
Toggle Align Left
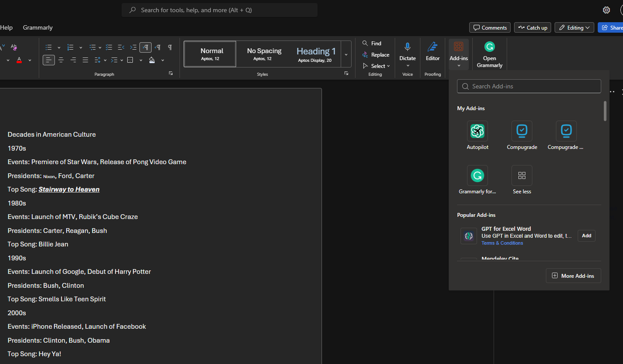(49, 60)
